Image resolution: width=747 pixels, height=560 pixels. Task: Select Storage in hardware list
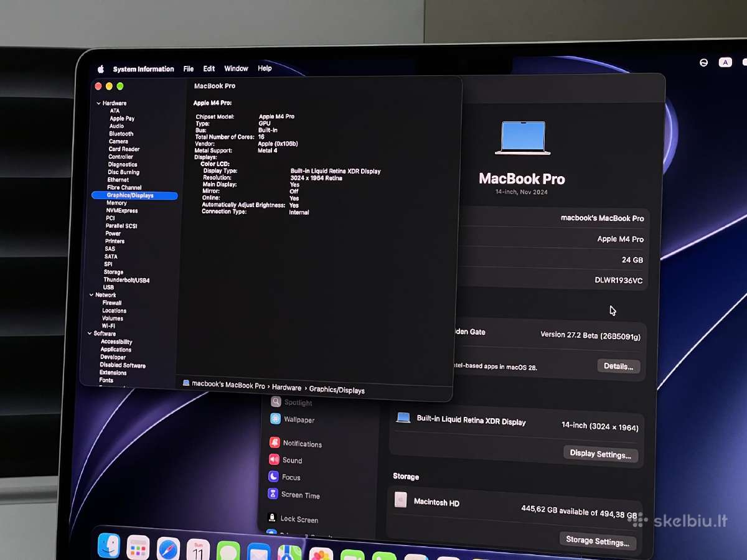click(113, 272)
